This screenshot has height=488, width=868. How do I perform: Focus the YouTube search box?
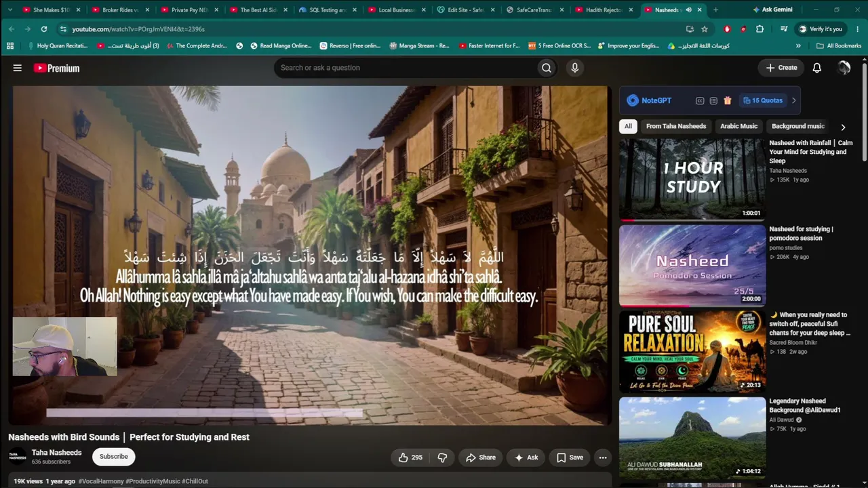pos(405,68)
